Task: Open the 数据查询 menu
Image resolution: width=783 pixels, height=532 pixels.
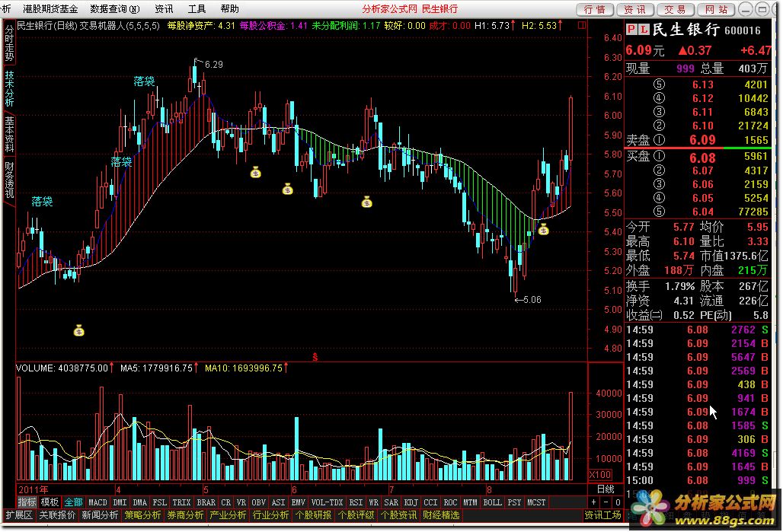Action: click(115, 9)
